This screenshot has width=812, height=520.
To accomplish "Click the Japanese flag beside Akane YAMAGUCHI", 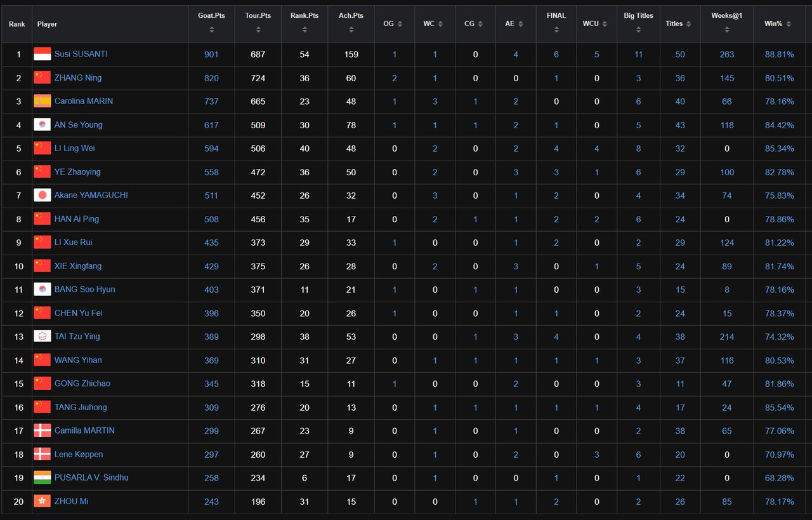I will [x=42, y=196].
